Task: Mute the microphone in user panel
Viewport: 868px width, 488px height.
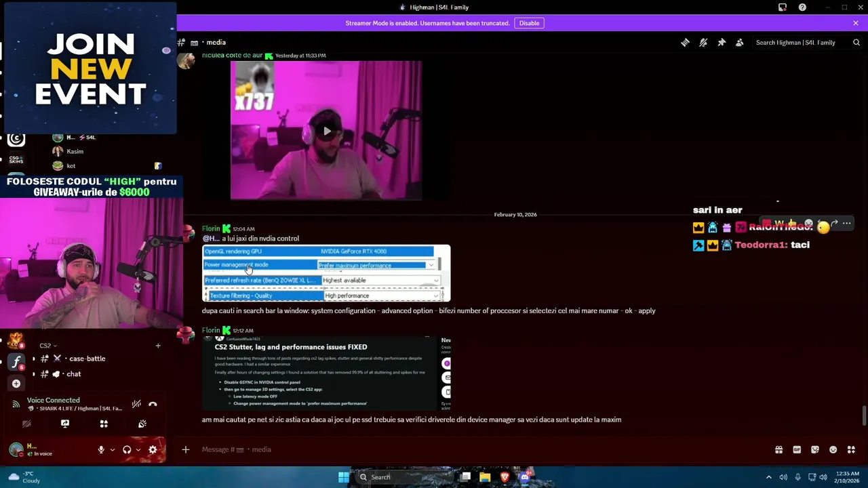Action: [x=101, y=449]
